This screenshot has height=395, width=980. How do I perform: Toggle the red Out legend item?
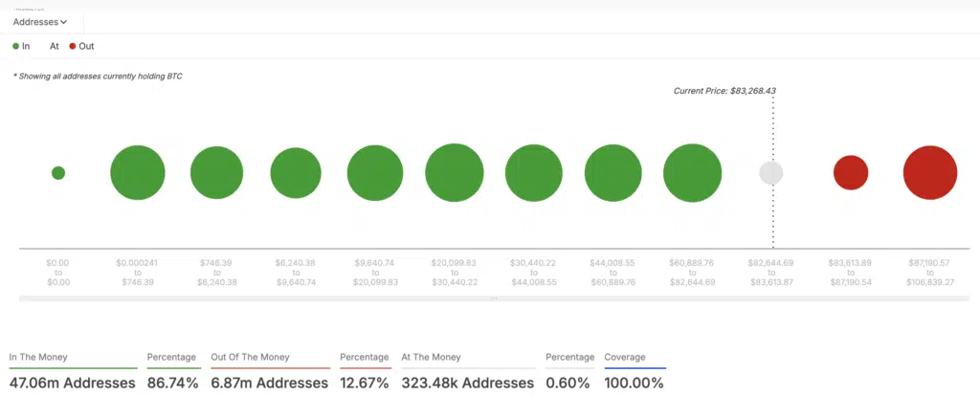click(80, 46)
